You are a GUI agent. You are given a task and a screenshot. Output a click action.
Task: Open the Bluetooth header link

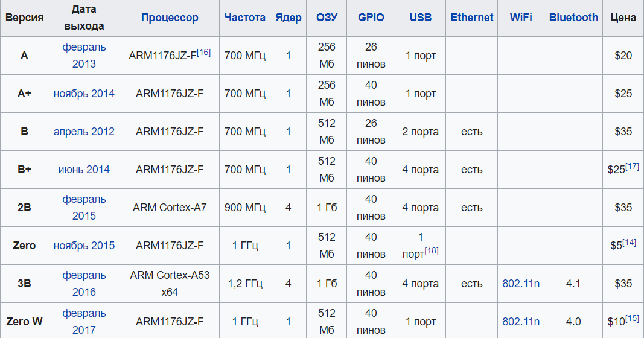(573, 18)
